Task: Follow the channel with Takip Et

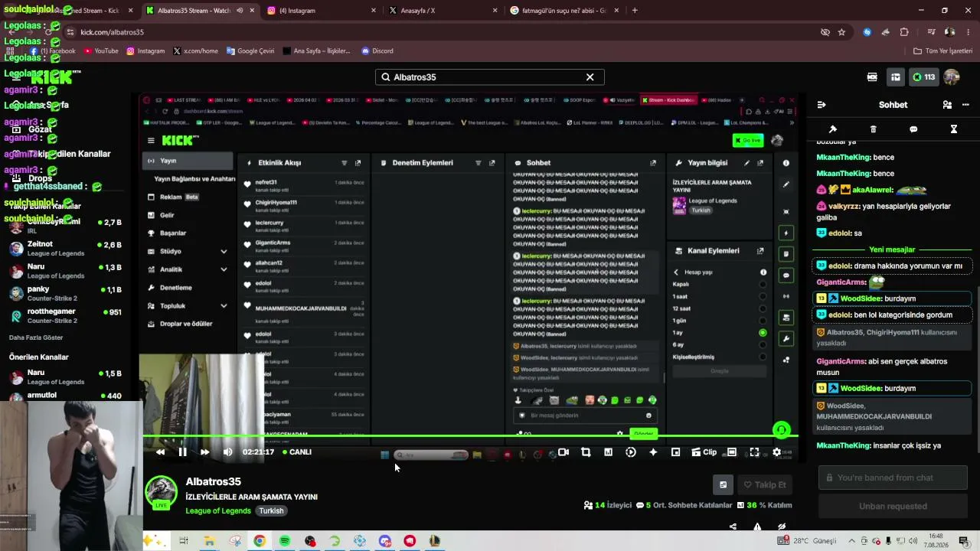Action: point(765,484)
